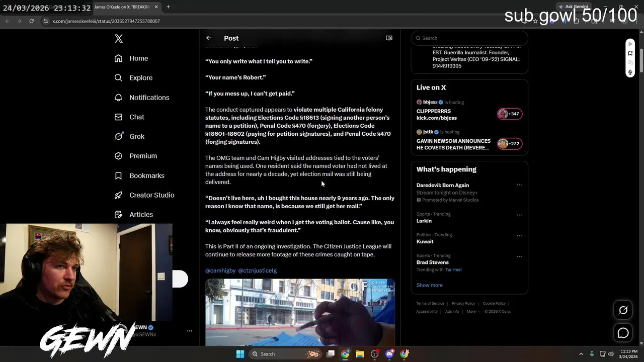This screenshot has width=644, height=362.
Task: Expand the More footer menu
Action: point(472,312)
